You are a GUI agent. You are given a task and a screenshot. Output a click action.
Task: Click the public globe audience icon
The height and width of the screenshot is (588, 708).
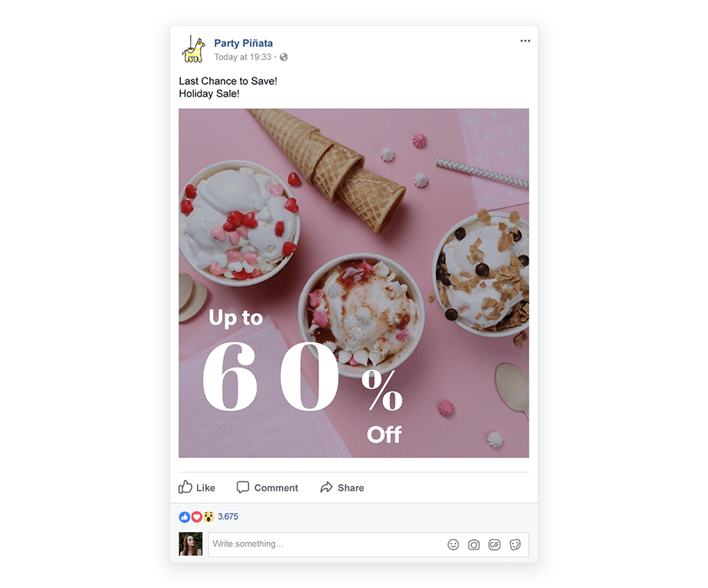pyautogui.click(x=284, y=57)
